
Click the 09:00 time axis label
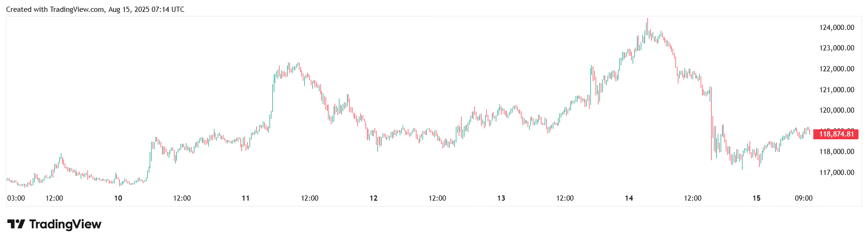[804, 198]
